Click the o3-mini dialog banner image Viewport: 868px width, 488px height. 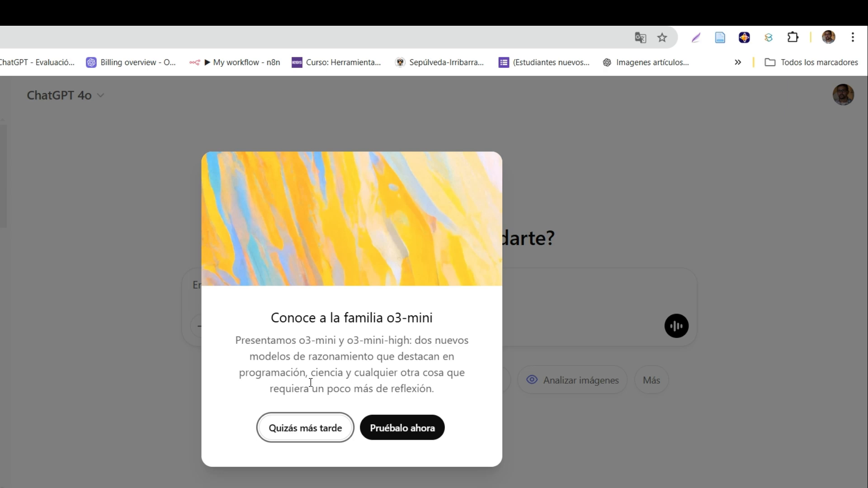pos(352,219)
